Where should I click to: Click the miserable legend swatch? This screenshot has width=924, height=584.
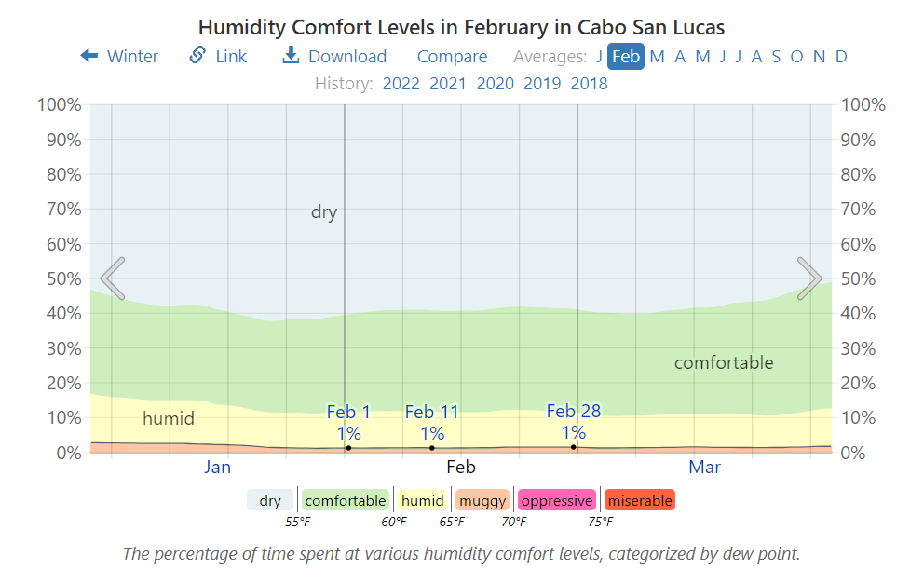pyautogui.click(x=639, y=500)
